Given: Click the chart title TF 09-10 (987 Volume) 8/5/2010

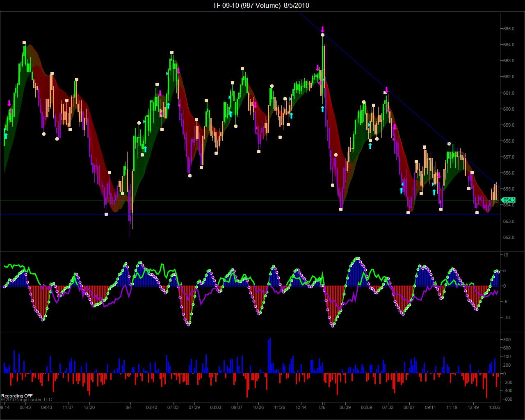Looking at the screenshot, I should [261, 5].
